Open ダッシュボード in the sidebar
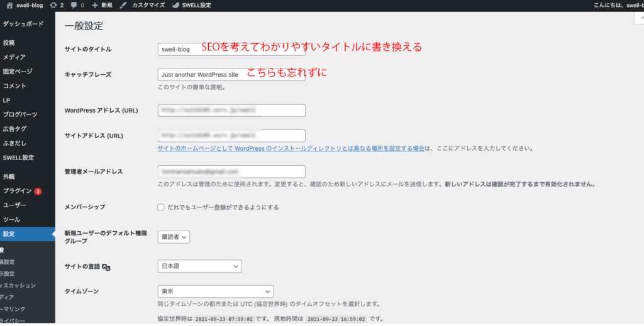 pos(23,24)
